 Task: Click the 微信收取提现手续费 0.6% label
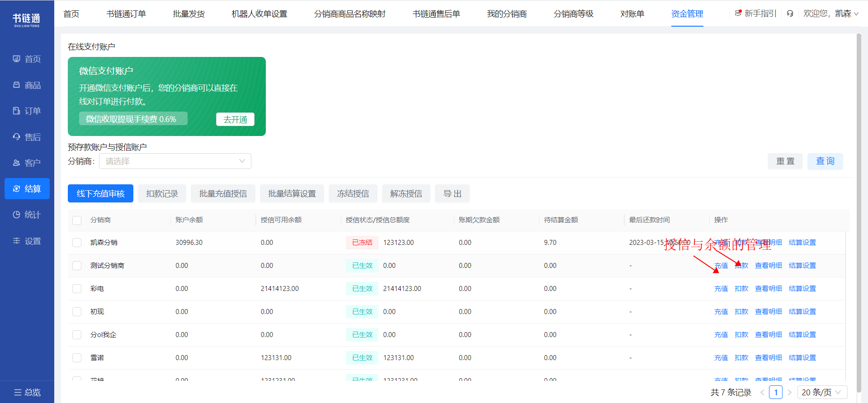[133, 119]
